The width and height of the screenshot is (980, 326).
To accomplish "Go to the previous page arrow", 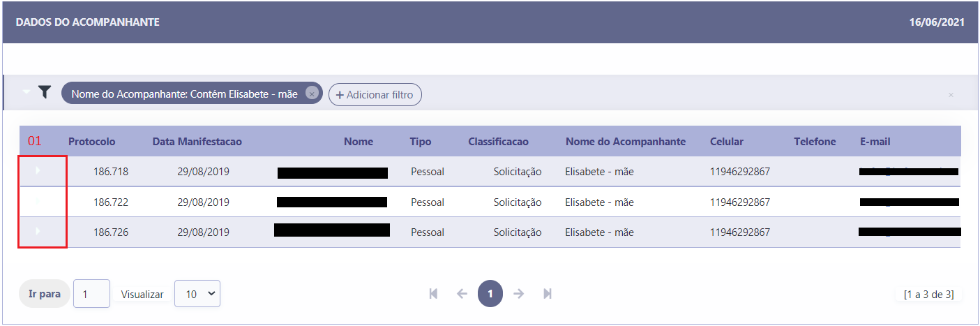I will tap(462, 294).
